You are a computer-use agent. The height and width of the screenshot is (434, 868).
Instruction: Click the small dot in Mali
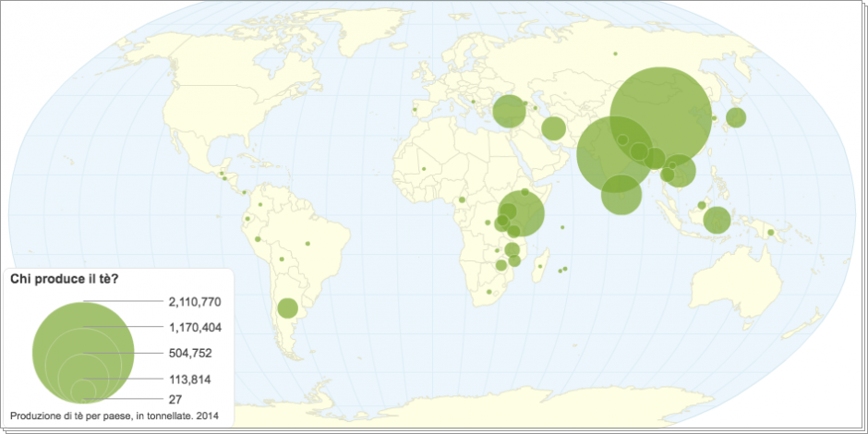(x=424, y=169)
